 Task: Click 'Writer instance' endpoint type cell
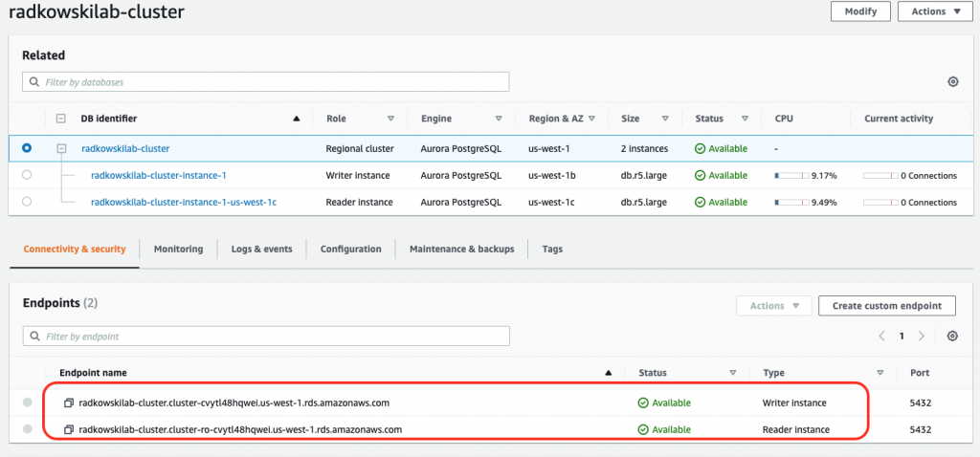pos(794,403)
